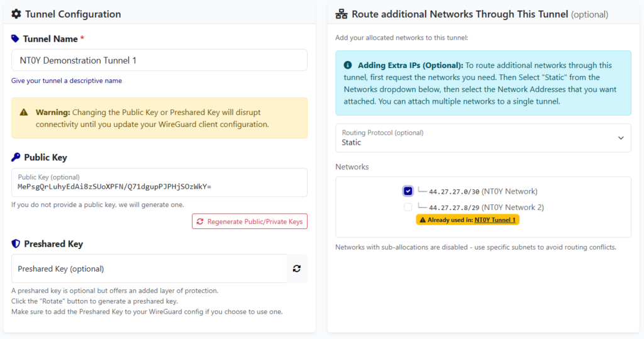Check the 44.27.27.8/29 NT0Y Network 2 checkbox
The image size is (644, 339).
pos(408,207)
